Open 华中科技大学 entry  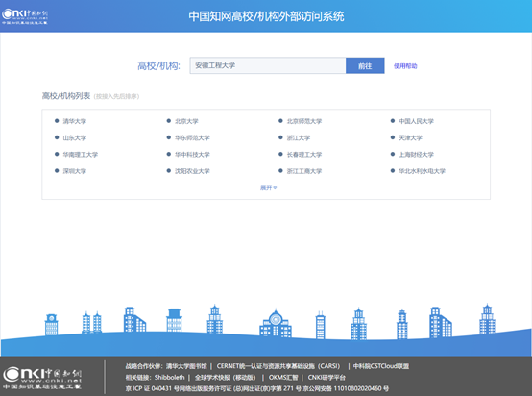[x=192, y=155]
